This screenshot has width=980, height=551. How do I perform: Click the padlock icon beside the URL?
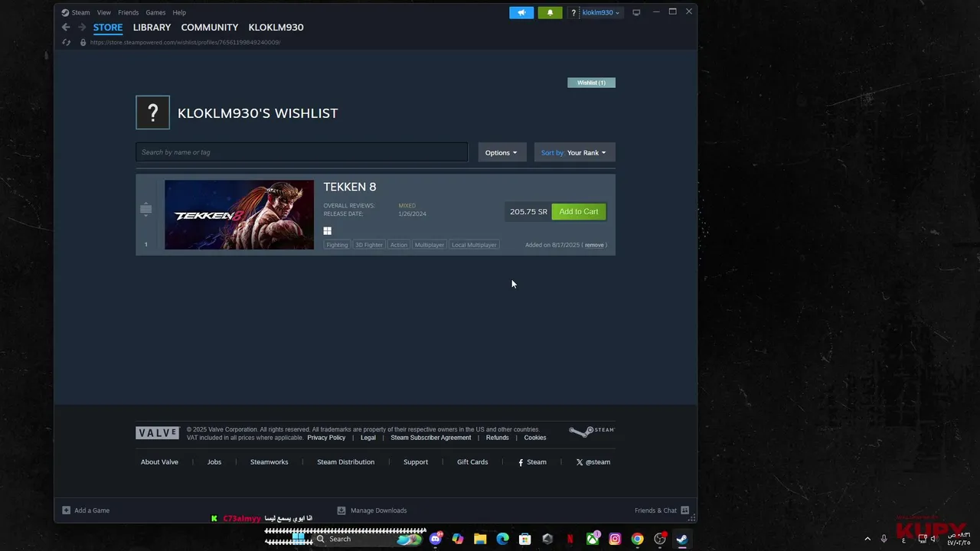click(x=83, y=42)
